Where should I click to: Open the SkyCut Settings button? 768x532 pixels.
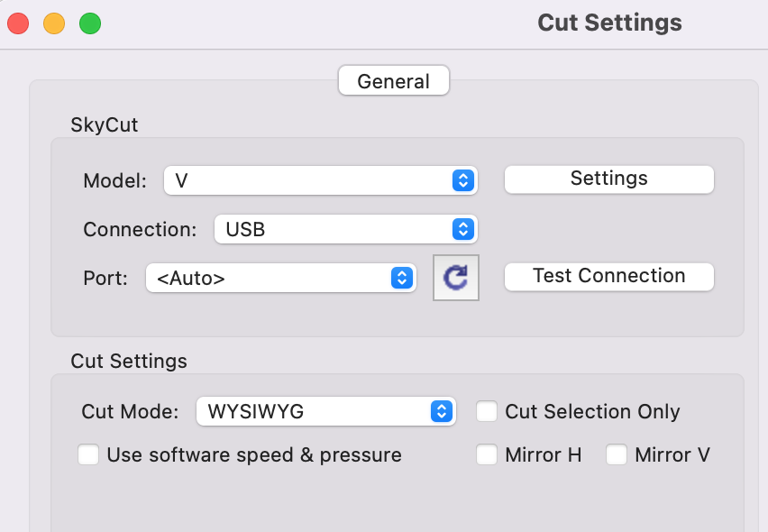pyautogui.click(x=608, y=179)
